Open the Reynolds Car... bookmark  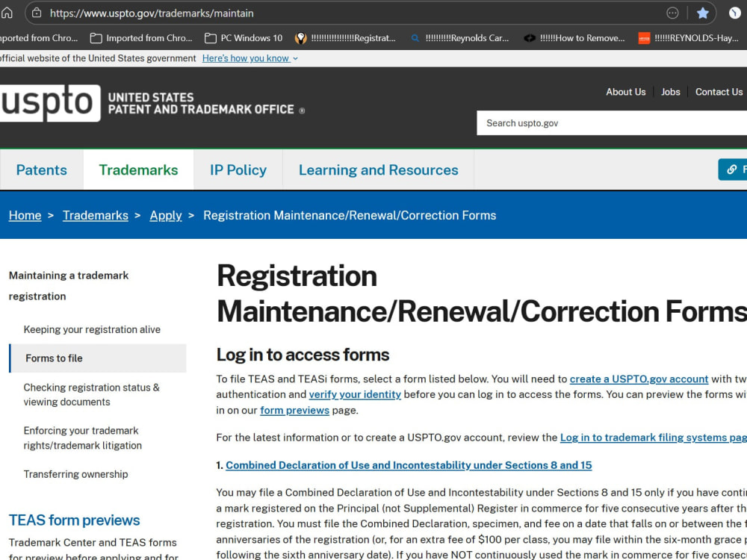click(460, 38)
